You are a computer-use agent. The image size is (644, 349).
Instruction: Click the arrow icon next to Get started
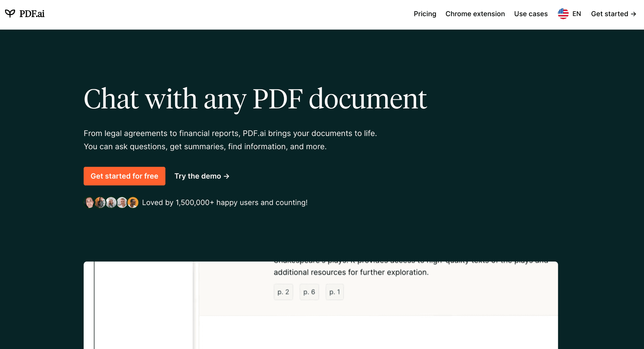633,14
